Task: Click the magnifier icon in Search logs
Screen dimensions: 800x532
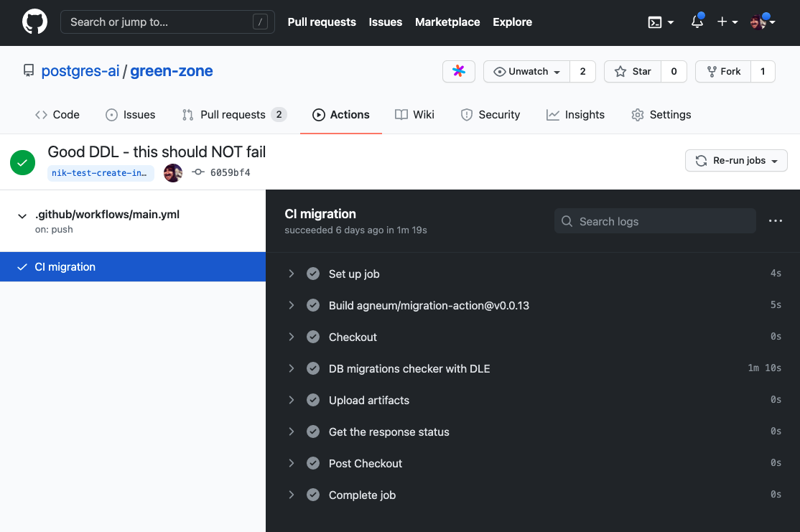Action: point(567,221)
